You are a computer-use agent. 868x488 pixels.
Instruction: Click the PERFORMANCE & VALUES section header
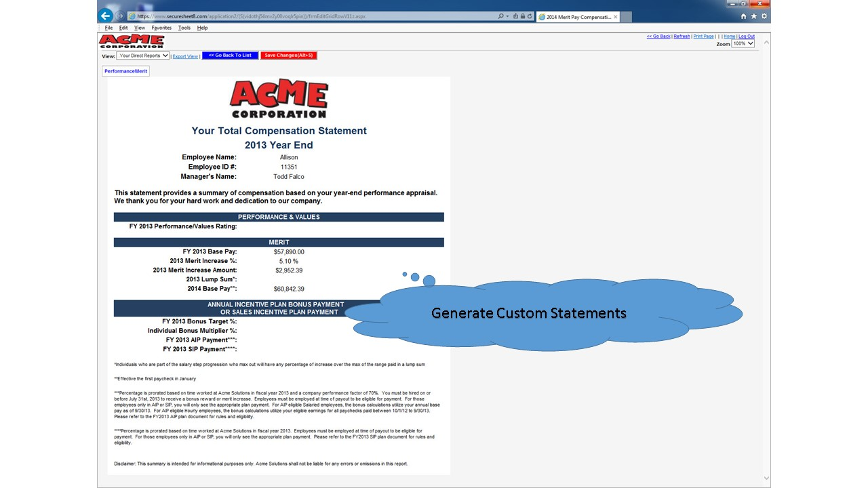point(279,217)
